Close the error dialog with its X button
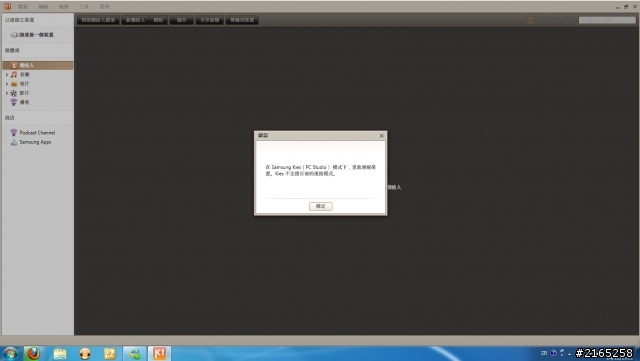The height and width of the screenshot is (361, 640). (381, 136)
